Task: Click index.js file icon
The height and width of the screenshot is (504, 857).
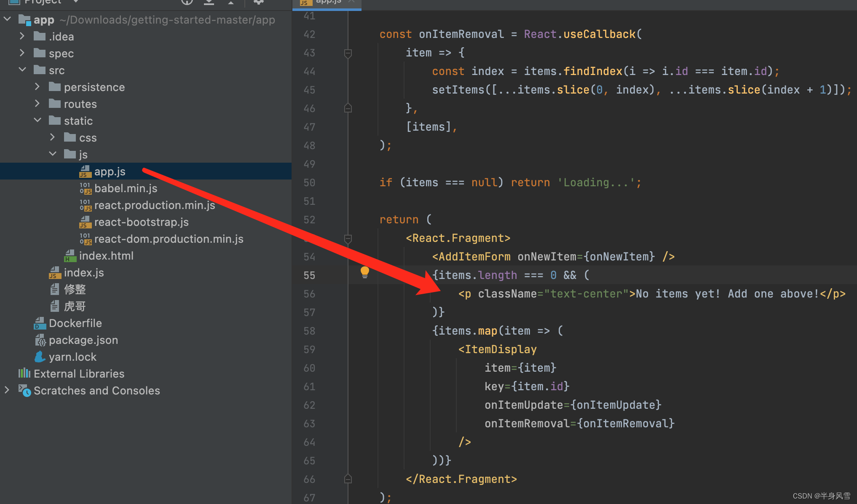Action: click(55, 273)
